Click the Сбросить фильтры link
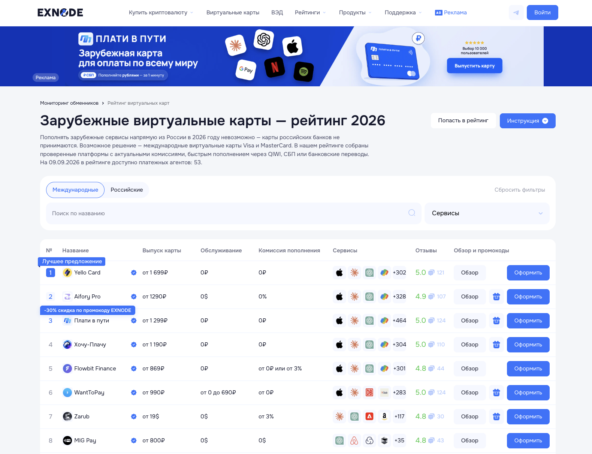Screen dimensions: 592x454 pos(520,190)
